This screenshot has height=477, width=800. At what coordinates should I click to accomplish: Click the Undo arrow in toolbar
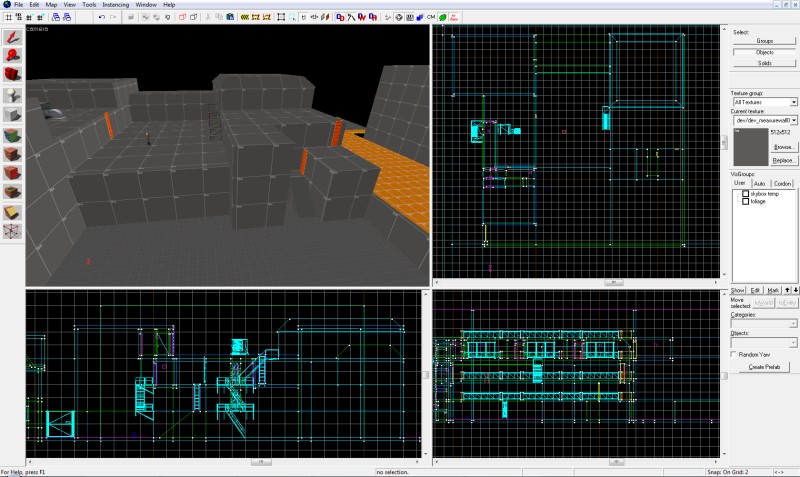click(x=102, y=17)
